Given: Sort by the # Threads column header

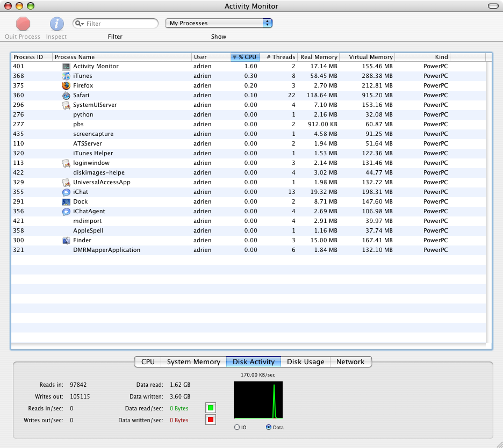Looking at the screenshot, I should coord(278,57).
